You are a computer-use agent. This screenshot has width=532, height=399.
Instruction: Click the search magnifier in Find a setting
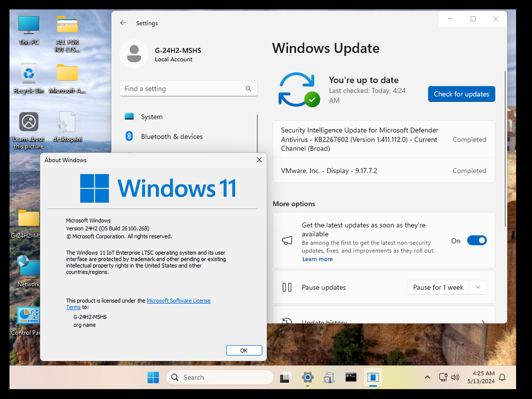pyautogui.click(x=249, y=88)
